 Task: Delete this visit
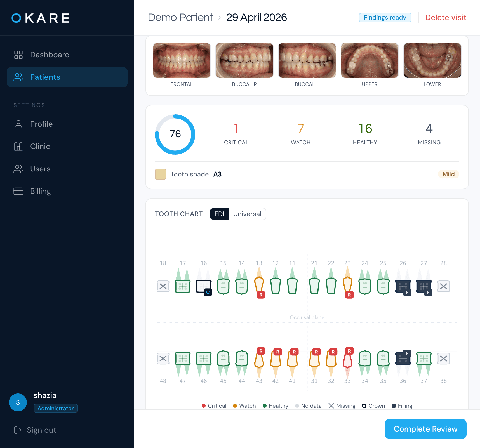[446, 18]
